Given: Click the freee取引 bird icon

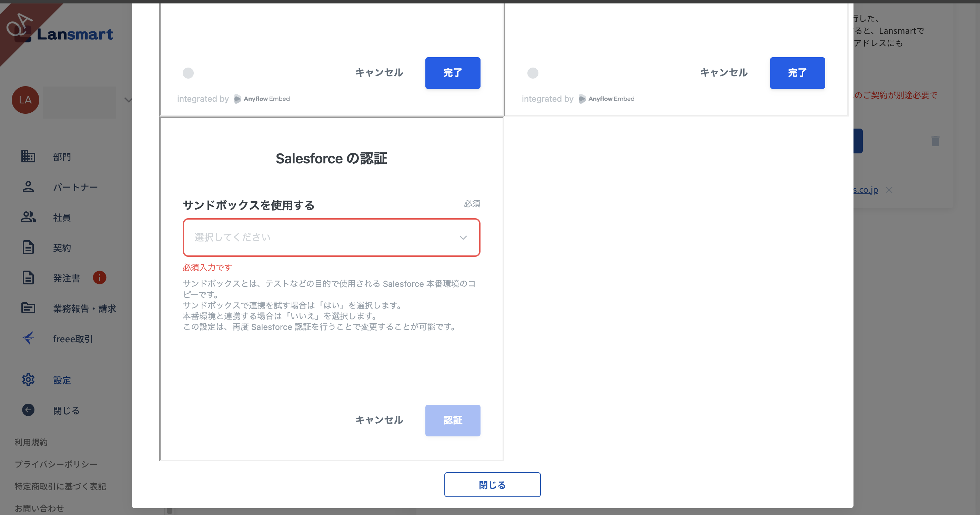Looking at the screenshot, I should point(29,338).
